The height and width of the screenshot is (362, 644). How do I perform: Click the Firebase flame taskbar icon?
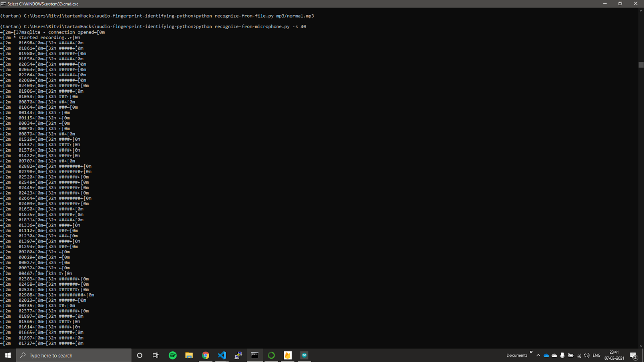pos(288,355)
